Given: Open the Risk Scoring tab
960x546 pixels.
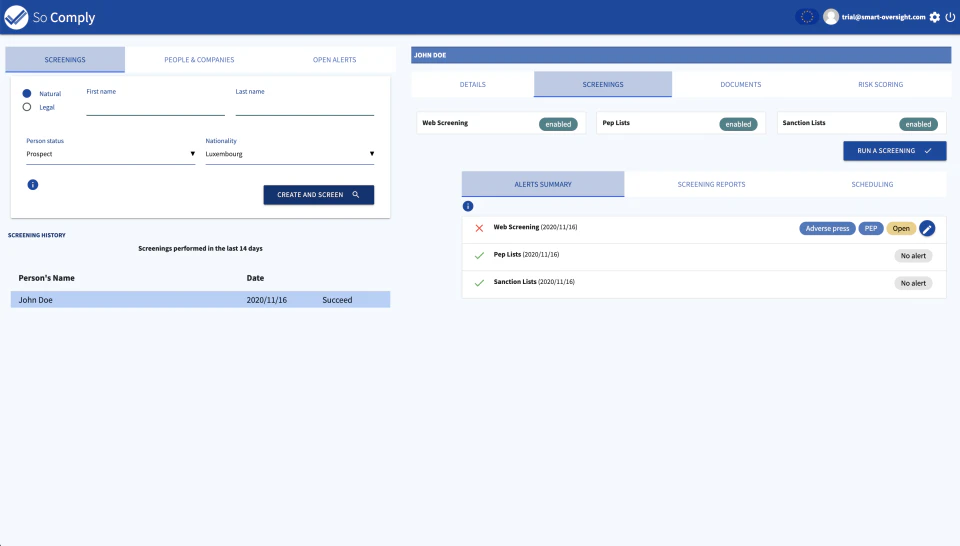Looking at the screenshot, I should pos(880,84).
